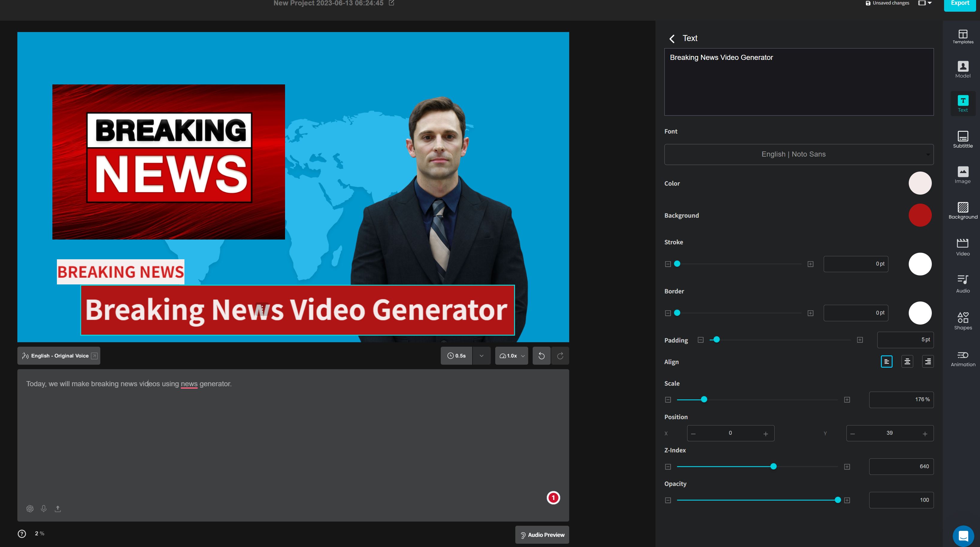Click the Export button
This screenshot has width=980, height=547.
[x=959, y=4]
